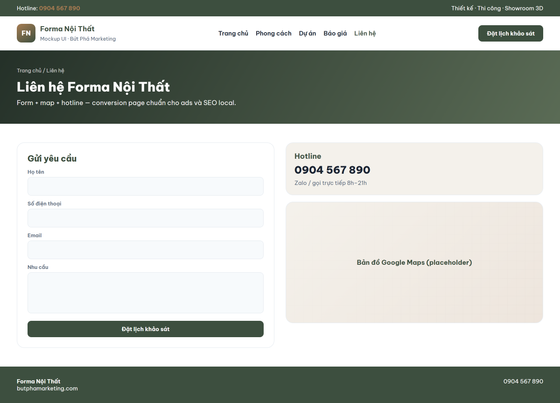
Task: Focus the Họ tên input field
Action: point(145,186)
